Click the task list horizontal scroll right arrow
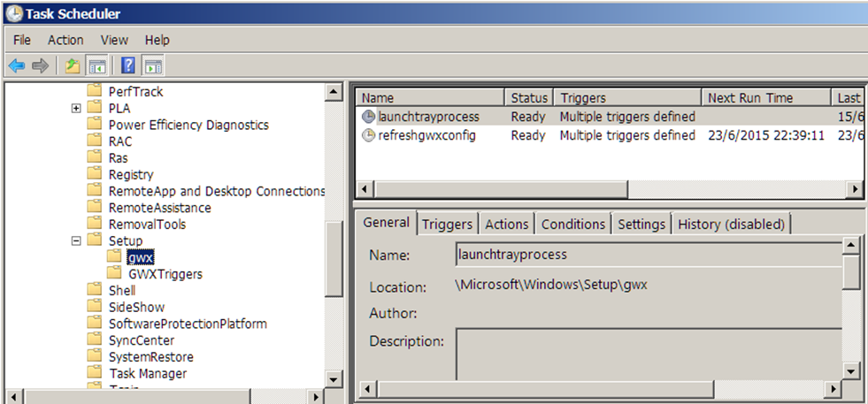The width and height of the screenshot is (868, 404). [x=854, y=189]
